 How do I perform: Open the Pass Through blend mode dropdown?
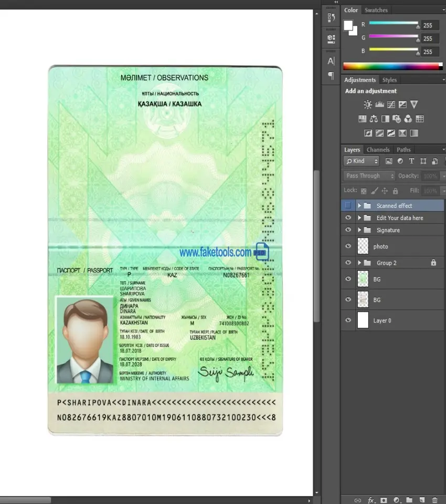coord(369,176)
